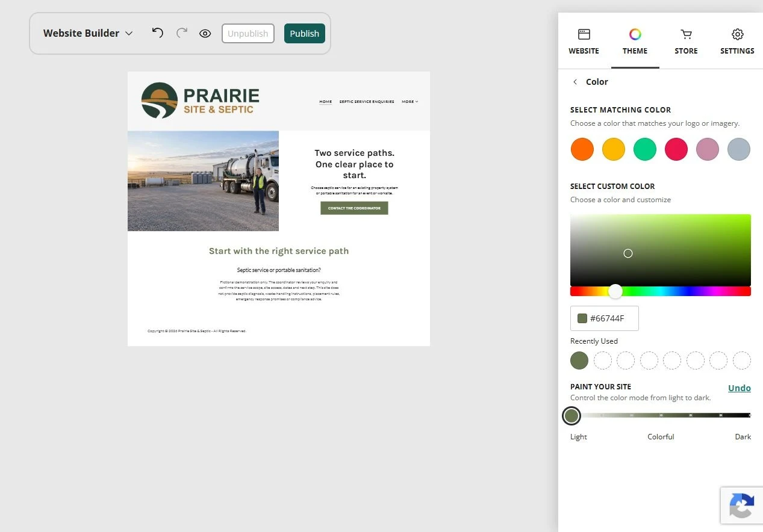Click 'Septic service or portable sanitation?' text
The height and width of the screenshot is (532, 763).
pyautogui.click(x=279, y=270)
